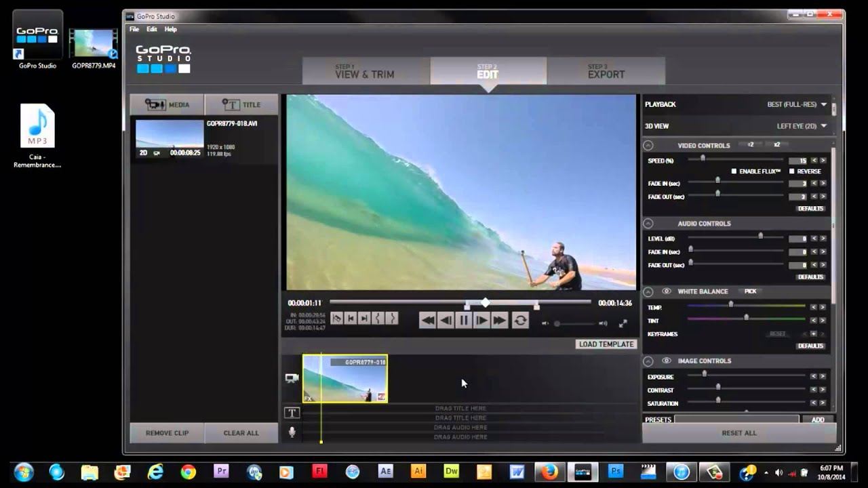Open GoPro Studio desktop shortcut
The width and height of the screenshot is (868, 488).
(37, 41)
